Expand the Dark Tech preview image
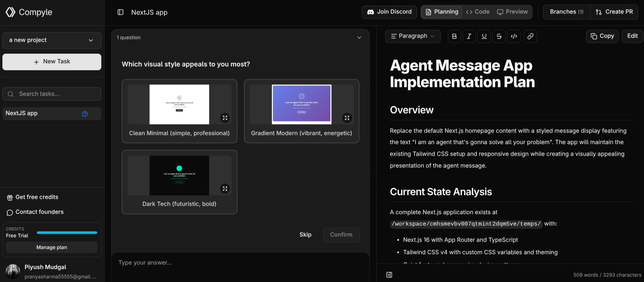 [x=225, y=188]
